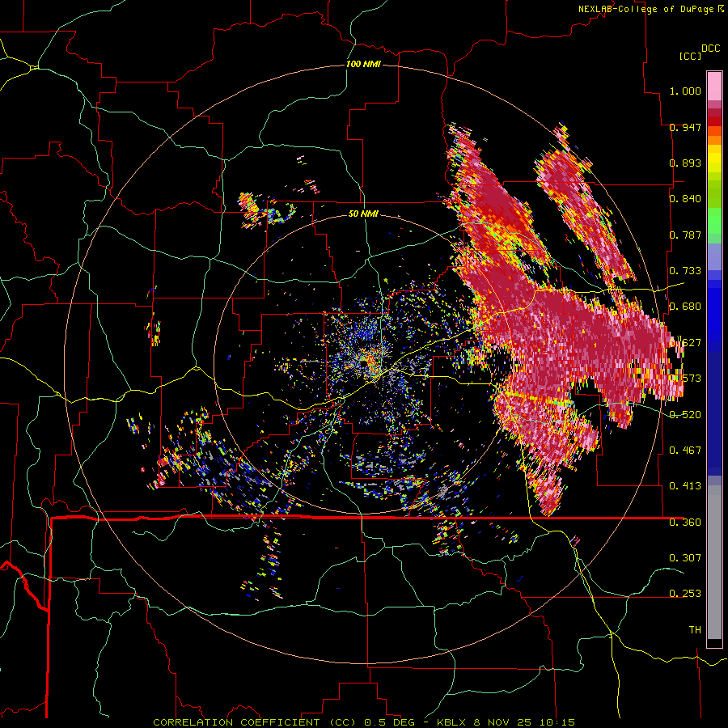Click the 0.840 scale value
Image resolution: width=728 pixels, height=728 pixels.
pos(685,199)
